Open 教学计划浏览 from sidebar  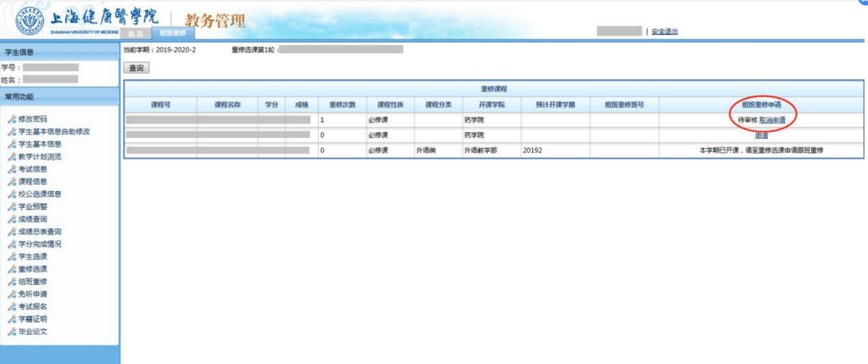(40, 157)
